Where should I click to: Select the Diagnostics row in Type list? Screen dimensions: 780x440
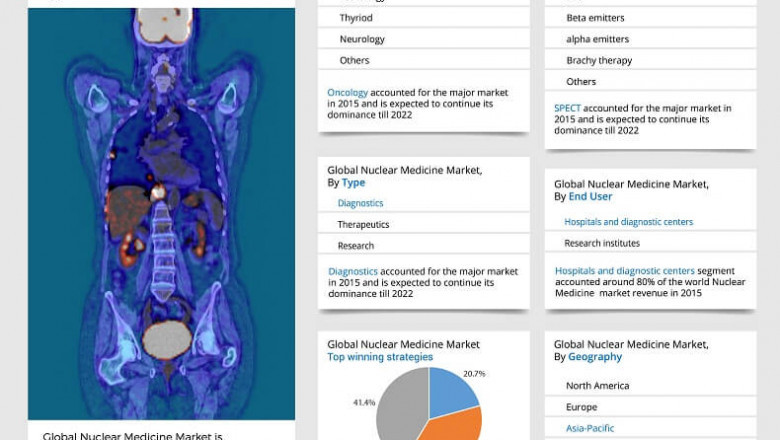pyautogui.click(x=423, y=203)
